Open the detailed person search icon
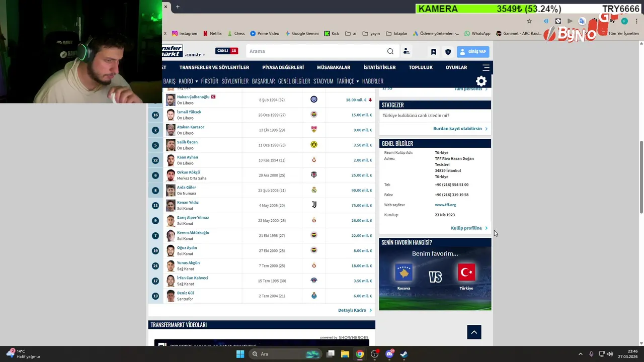Viewport: 644px width, 362px height. (407, 51)
